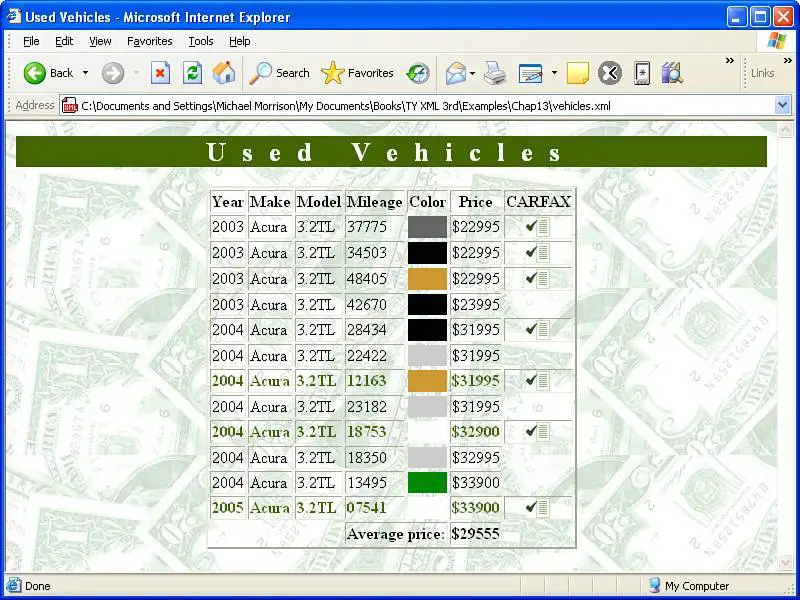Click the CARFAX report icon for mileage 34503
The image size is (800, 600).
pos(537,253)
